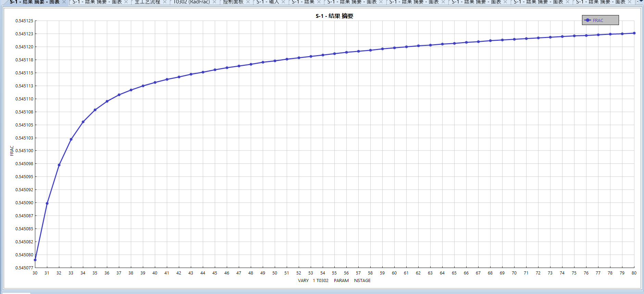Select the data point at stage 31

(x=47, y=204)
